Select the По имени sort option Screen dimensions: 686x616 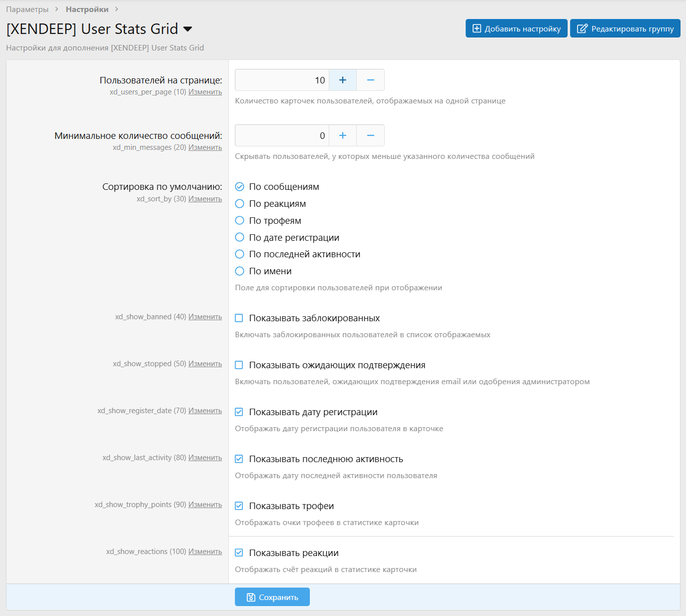(240, 271)
